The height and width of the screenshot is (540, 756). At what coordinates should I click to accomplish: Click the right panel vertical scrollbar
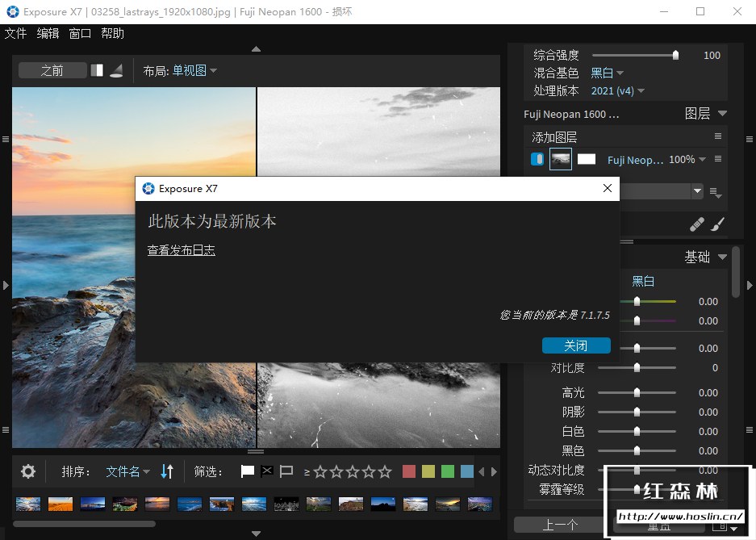pos(735,272)
